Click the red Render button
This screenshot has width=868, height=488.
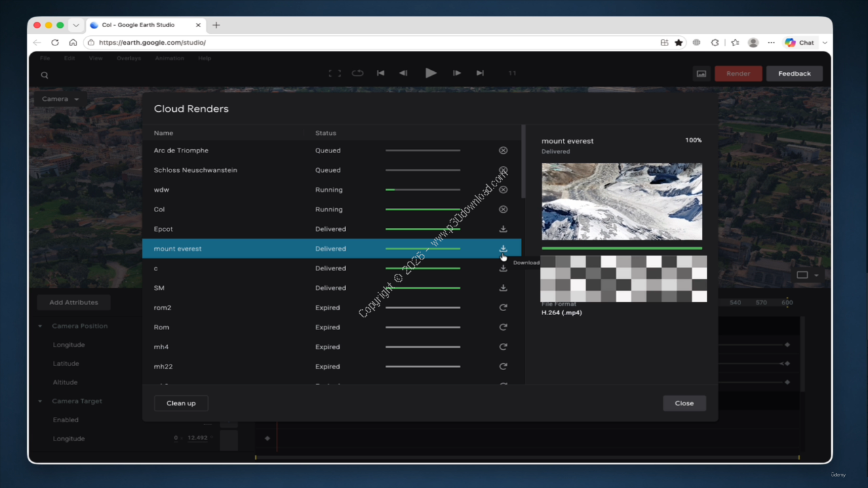point(738,73)
